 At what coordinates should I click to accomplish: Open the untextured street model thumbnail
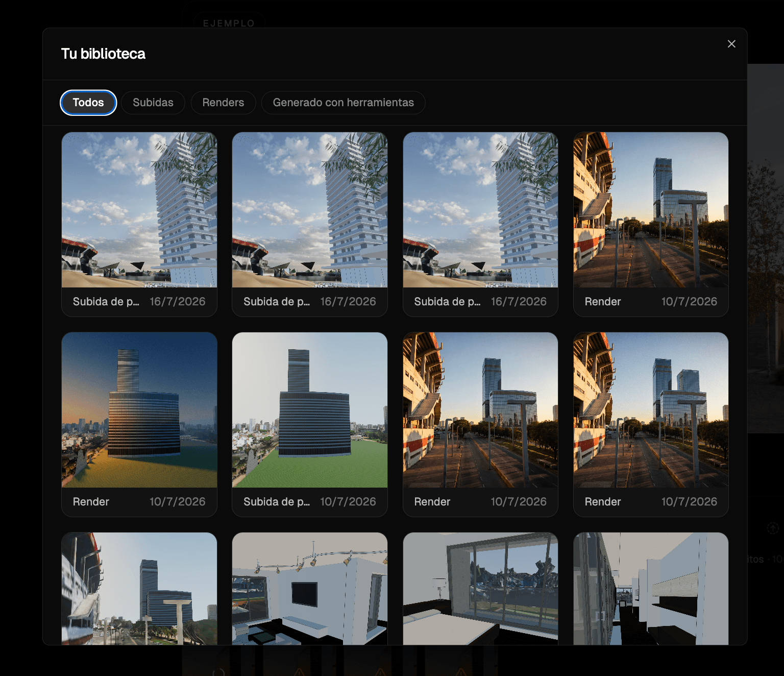click(139, 589)
